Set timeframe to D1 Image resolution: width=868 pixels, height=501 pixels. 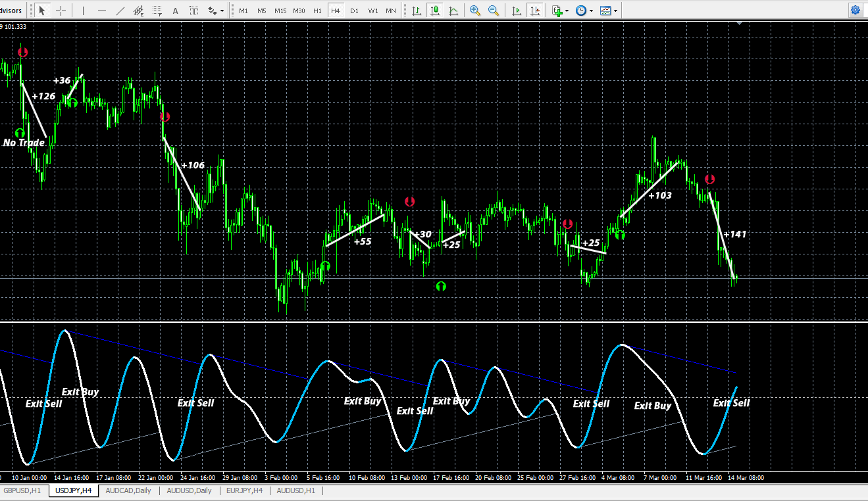[354, 11]
